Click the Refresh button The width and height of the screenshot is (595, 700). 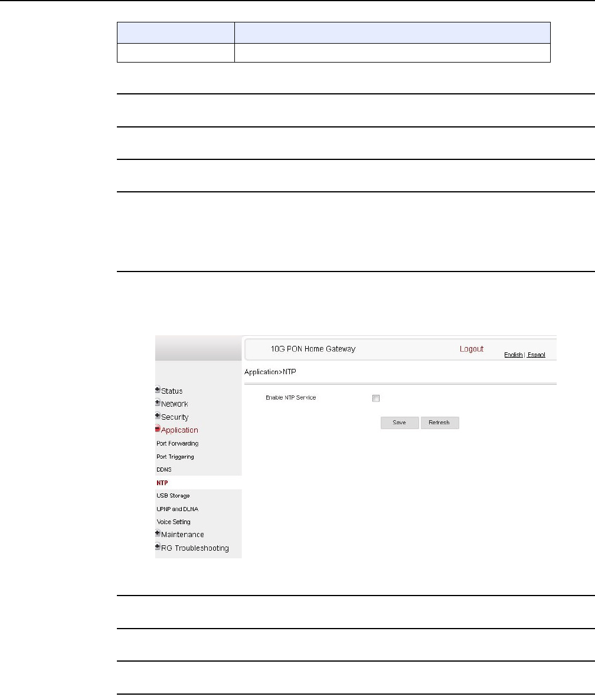(440, 423)
